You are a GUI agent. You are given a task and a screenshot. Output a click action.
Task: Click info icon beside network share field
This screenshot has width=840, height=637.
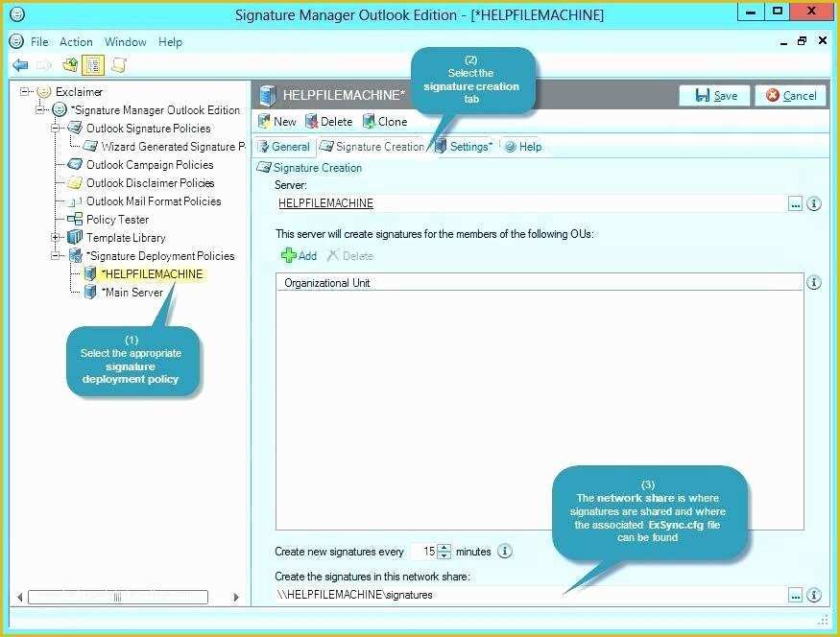coord(814,595)
